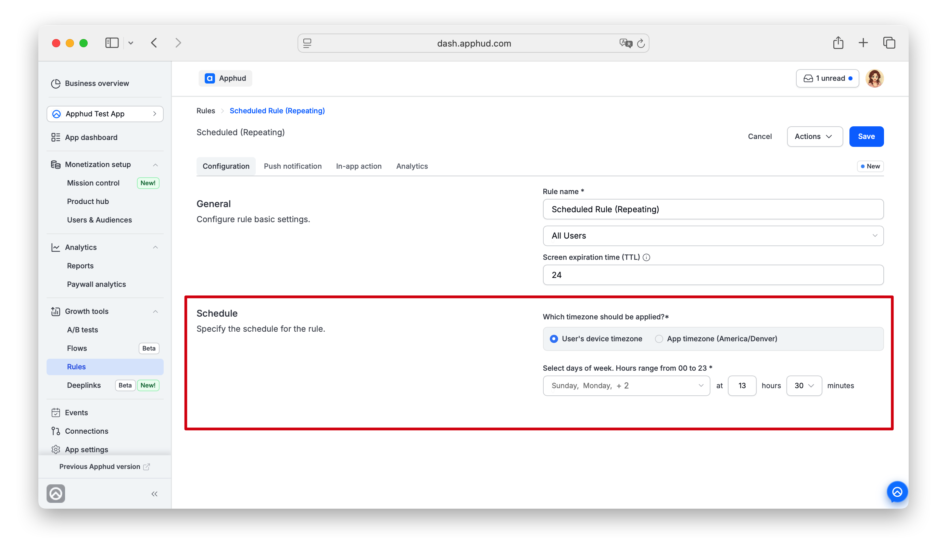Image resolution: width=947 pixels, height=560 pixels.
Task: Click the Rule name input field
Action: pos(713,209)
